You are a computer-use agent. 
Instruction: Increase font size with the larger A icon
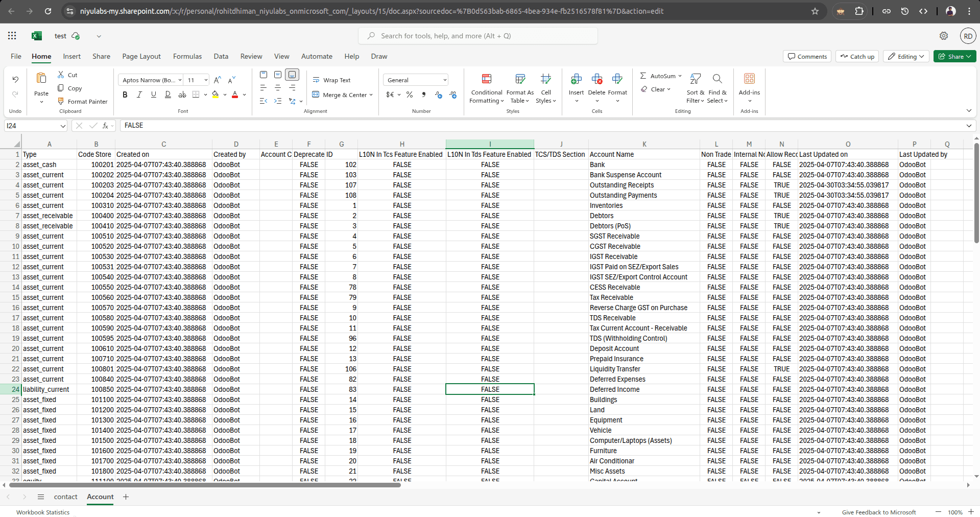(x=218, y=80)
